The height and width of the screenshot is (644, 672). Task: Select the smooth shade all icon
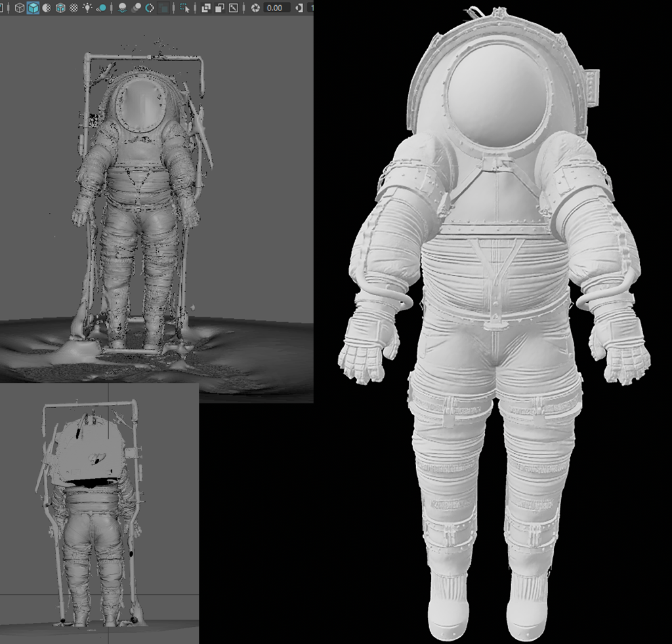[x=33, y=9]
